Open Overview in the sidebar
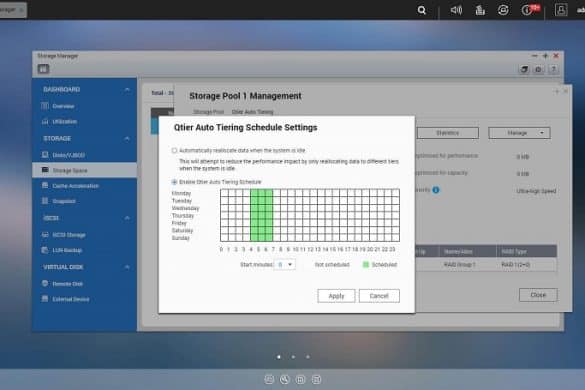The height and width of the screenshot is (390, 585). [x=63, y=106]
